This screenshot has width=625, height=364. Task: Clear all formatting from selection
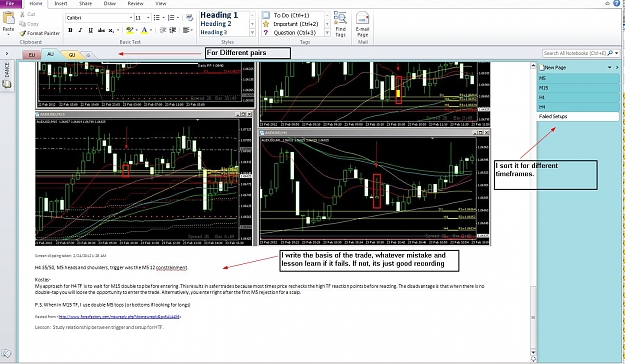(x=189, y=18)
